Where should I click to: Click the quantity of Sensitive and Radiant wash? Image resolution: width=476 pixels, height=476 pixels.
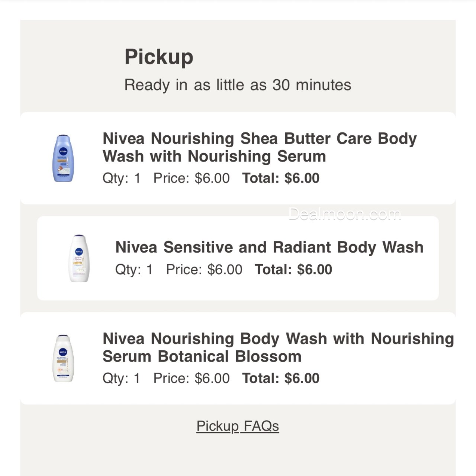coord(134,270)
